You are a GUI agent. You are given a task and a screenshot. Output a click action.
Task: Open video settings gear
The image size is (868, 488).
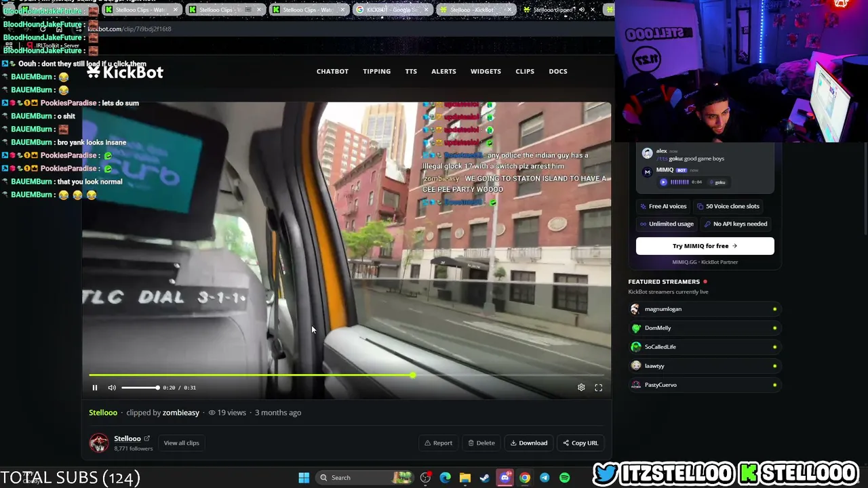pos(581,388)
